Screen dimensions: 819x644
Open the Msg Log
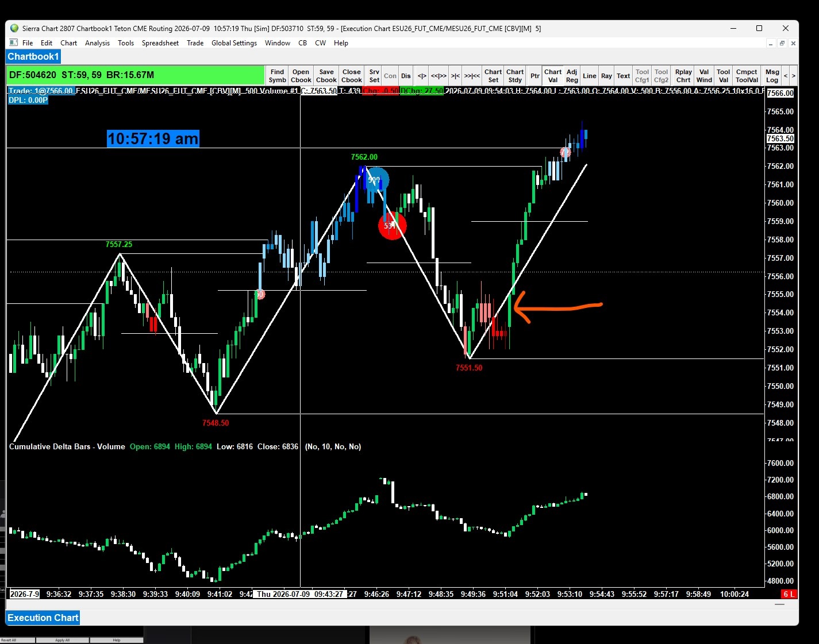tap(772, 76)
